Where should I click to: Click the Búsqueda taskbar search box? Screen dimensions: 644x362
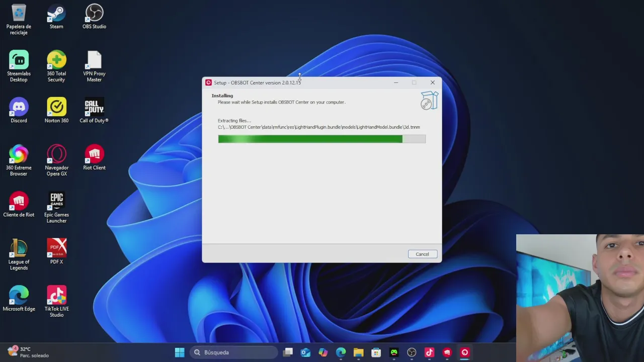pyautogui.click(x=234, y=352)
